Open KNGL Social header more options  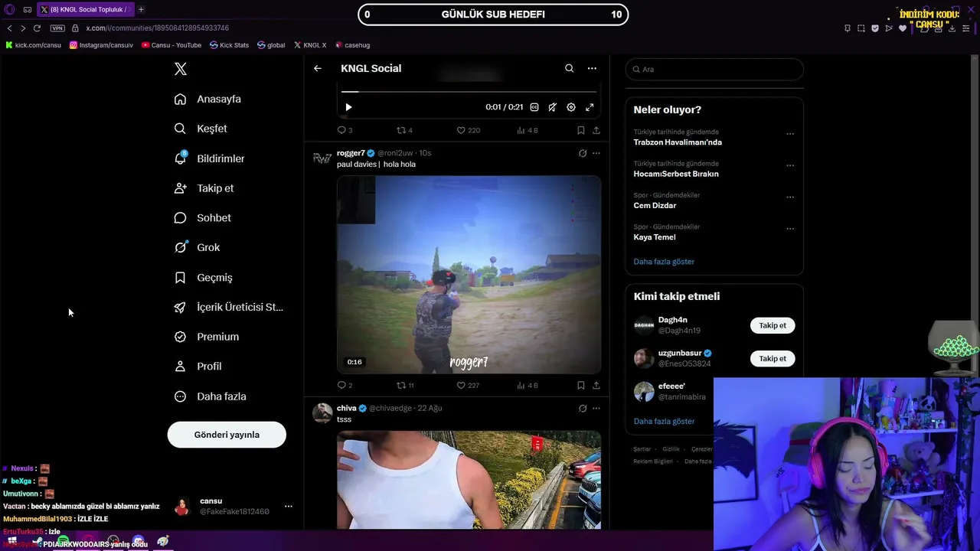pyautogui.click(x=592, y=68)
